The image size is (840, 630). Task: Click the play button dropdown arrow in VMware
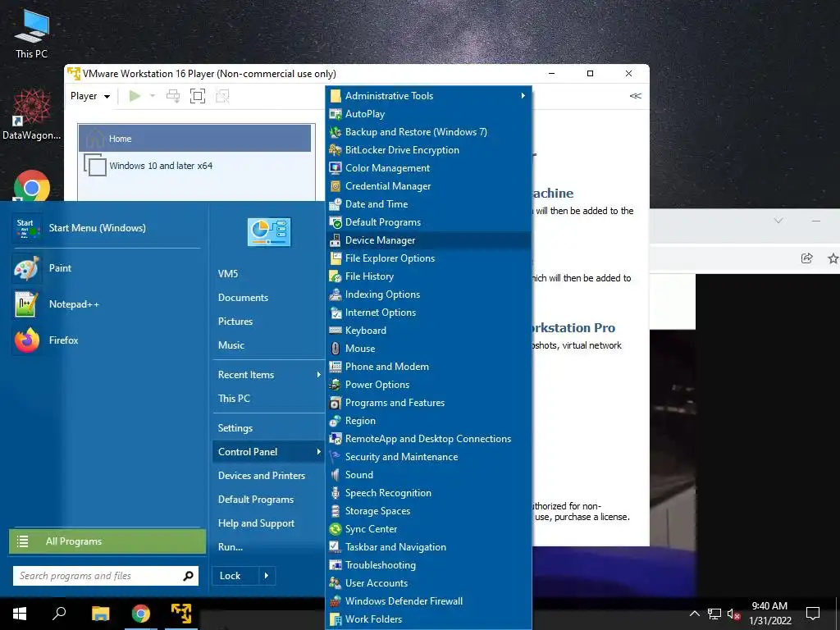pos(153,96)
